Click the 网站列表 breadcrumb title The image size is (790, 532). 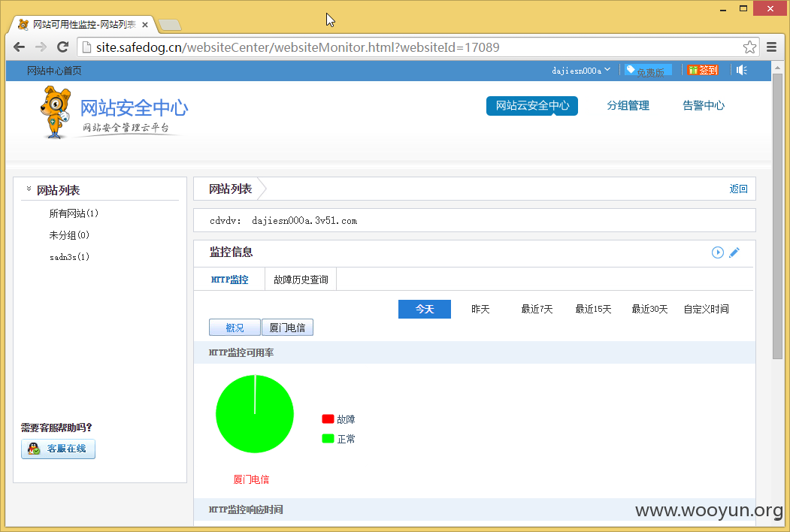(230, 189)
